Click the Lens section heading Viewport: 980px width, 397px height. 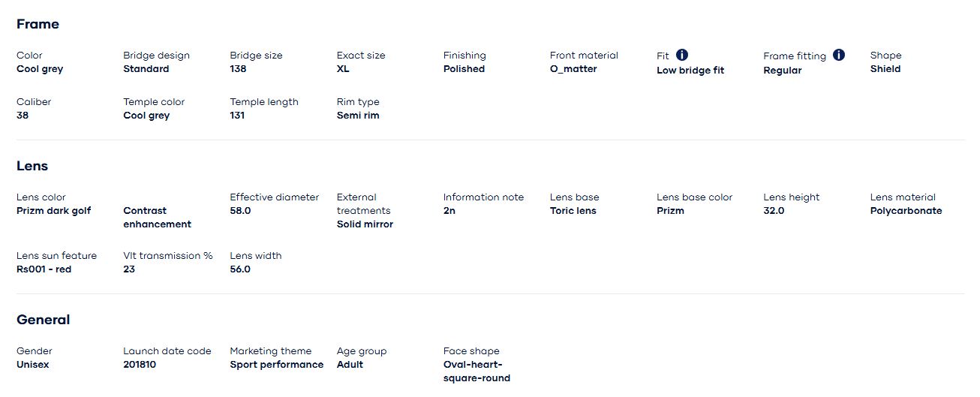click(x=32, y=166)
